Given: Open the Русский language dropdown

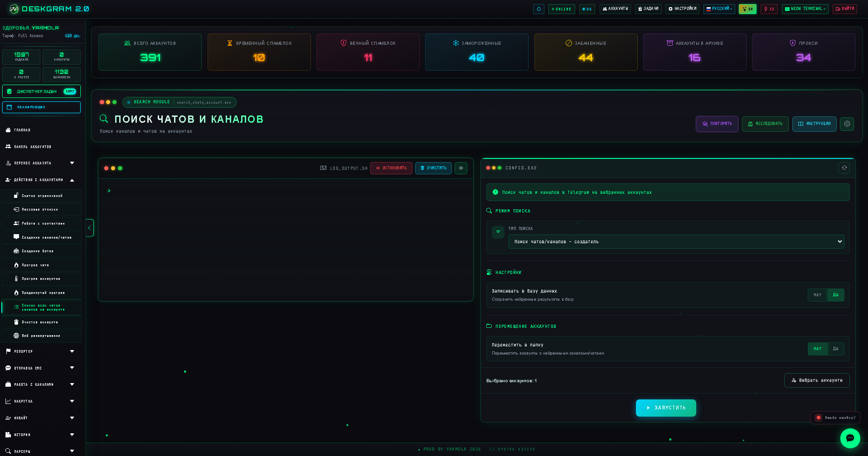Looking at the screenshot, I should coord(719,9).
